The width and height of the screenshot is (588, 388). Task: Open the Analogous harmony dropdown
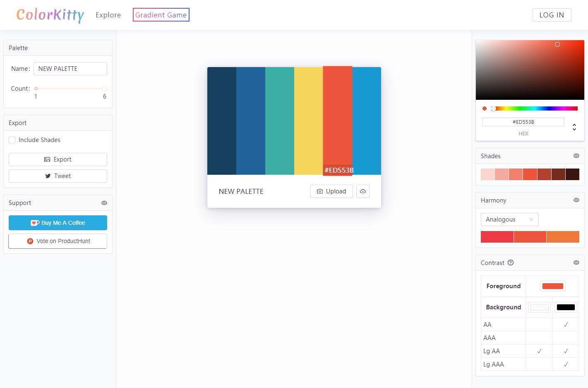(510, 219)
